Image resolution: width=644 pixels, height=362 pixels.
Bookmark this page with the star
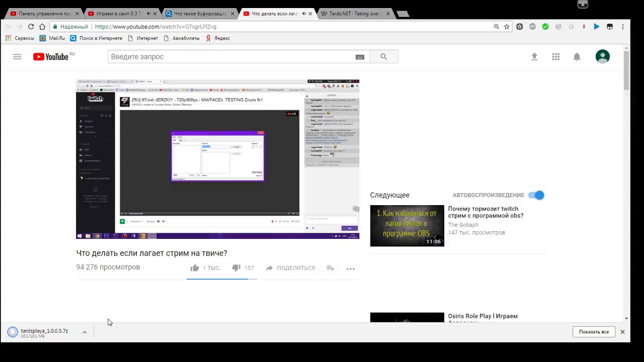pos(507,27)
